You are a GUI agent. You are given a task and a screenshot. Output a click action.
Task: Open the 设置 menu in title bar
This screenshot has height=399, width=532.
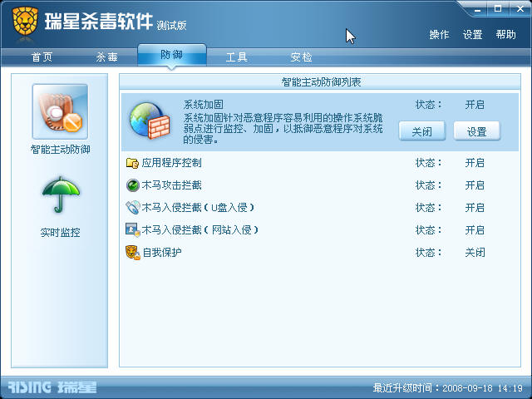(x=473, y=35)
